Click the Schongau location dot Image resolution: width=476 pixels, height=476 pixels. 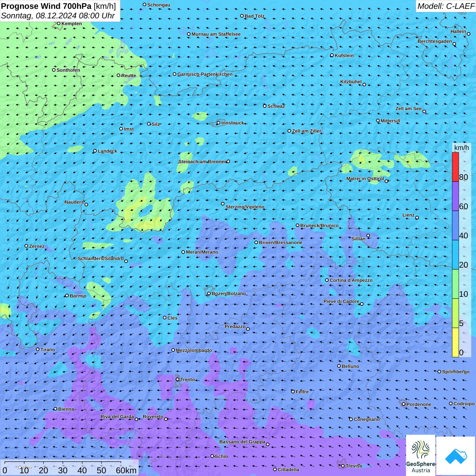point(144,4)
